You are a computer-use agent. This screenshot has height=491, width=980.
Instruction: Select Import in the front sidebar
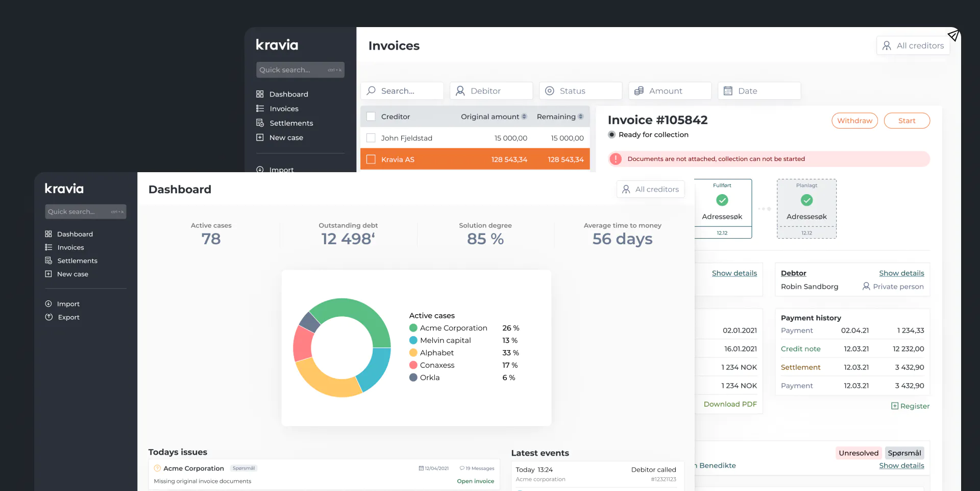pyautogui.click(x=68, y=304)
